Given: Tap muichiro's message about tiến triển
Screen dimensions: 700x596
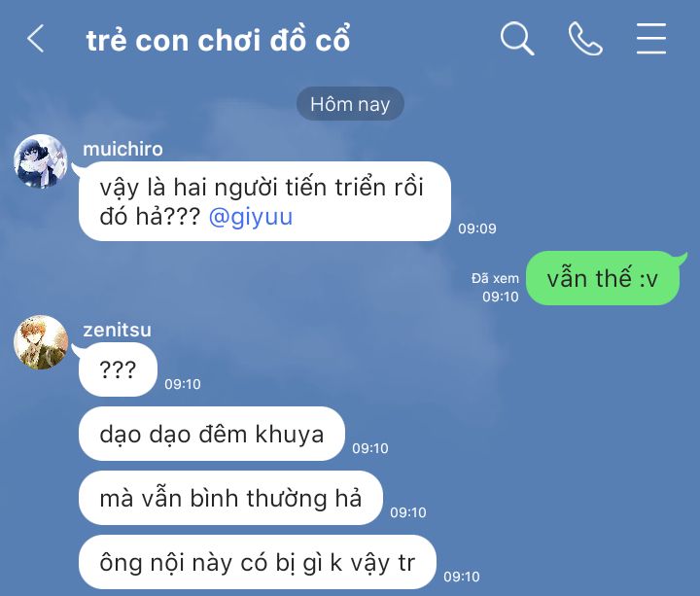Looking at the screenshot, I should tap(264, 201).
